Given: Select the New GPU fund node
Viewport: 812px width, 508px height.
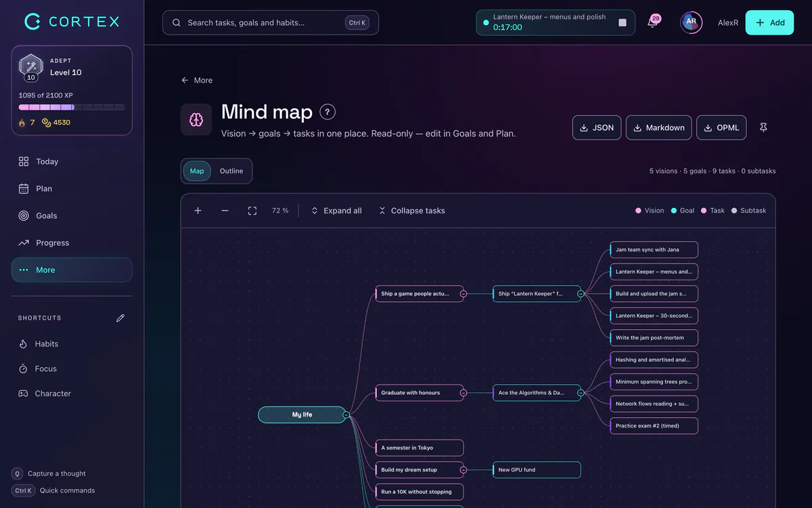Looking at the screenshot, I should (537, 469).
